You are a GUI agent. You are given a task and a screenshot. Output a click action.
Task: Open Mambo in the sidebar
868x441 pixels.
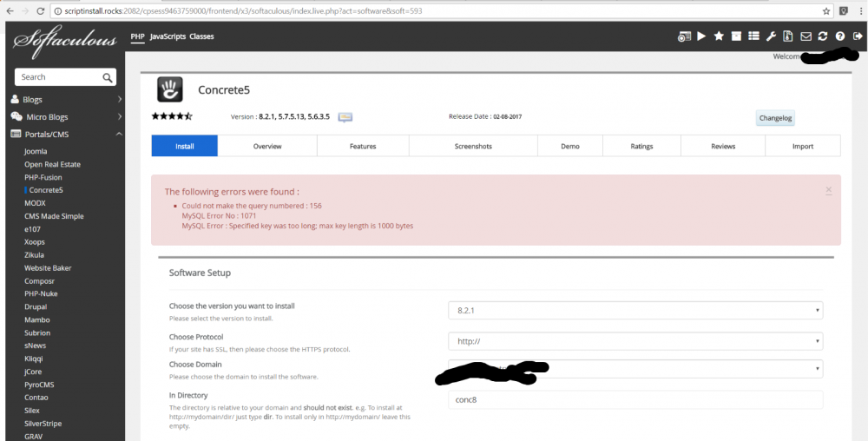point(36,319)
